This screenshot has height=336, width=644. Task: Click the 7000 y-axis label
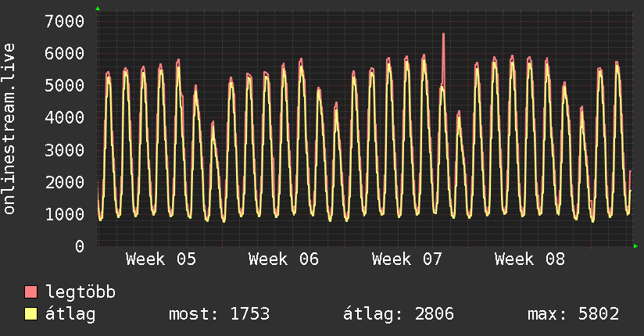65,21
